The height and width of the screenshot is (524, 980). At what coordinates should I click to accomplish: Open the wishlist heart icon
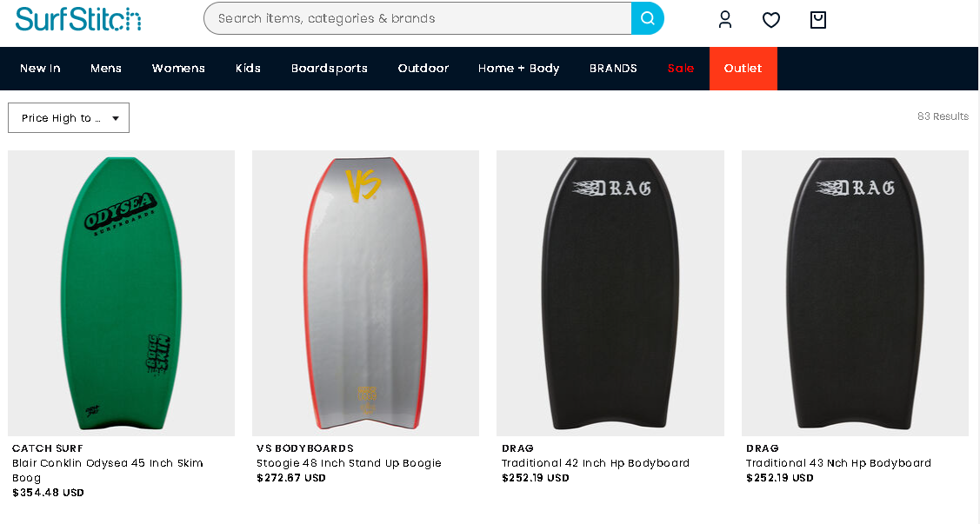771,19
